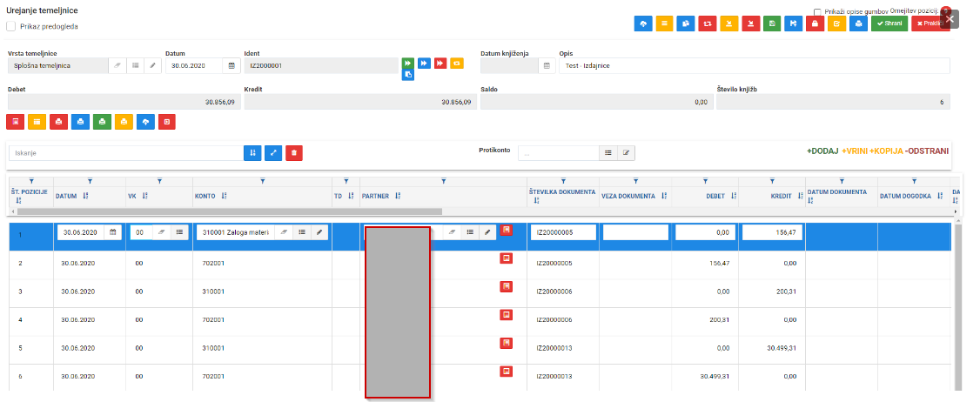
Task: Click the -ODSTRANI link
Action: pyautogui.click(x=927, y=151)
